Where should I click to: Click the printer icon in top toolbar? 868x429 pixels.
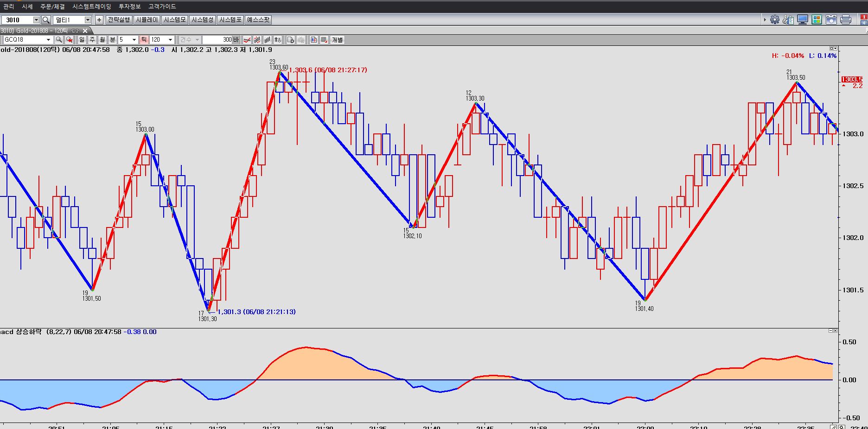845,19
